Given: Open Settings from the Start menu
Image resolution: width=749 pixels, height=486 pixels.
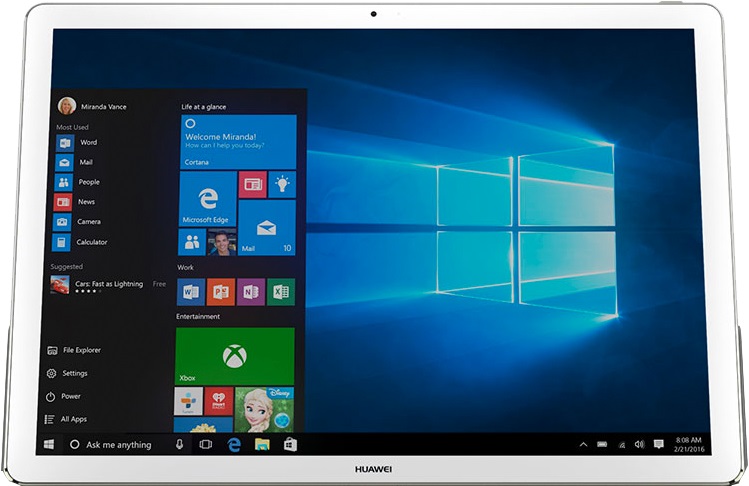Looking at the screenshot, I should pyautogui.click(x=74, y=373).
